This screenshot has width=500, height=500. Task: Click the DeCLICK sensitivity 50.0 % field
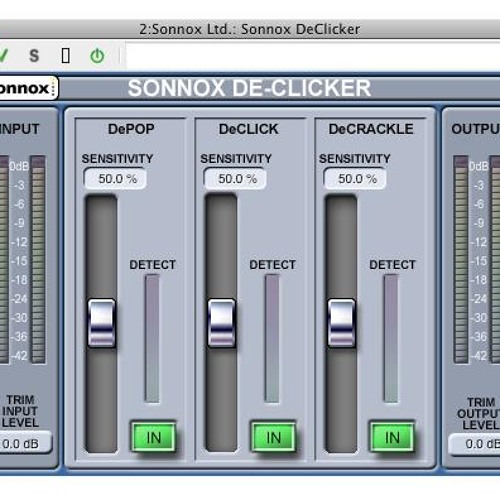coord(235,179)
